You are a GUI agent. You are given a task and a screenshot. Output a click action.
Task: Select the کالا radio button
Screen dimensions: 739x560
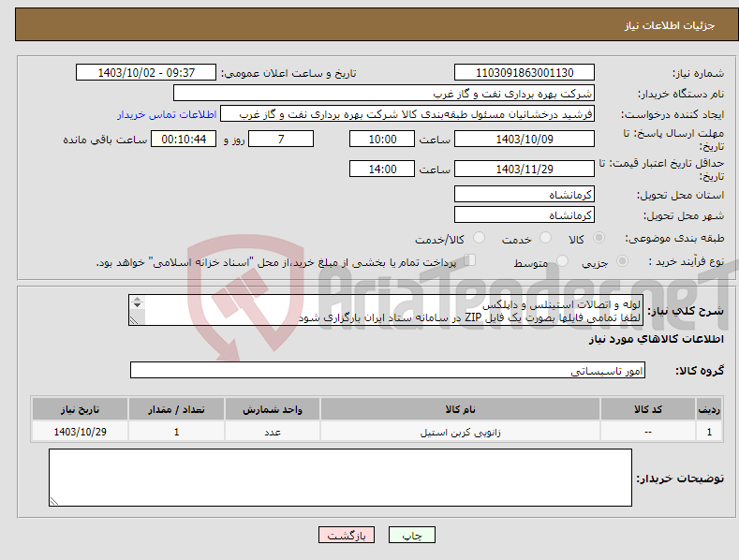(x=599, y=238)
